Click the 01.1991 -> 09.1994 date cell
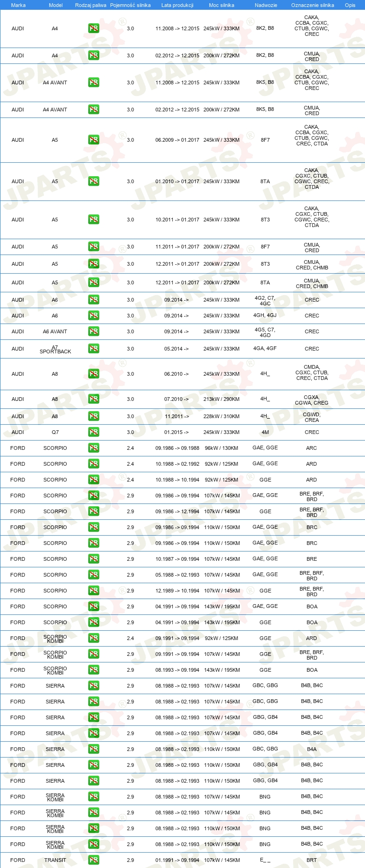The width and height of the screenshot is (365, 868). pyautogui.click(x=177, y=860)
